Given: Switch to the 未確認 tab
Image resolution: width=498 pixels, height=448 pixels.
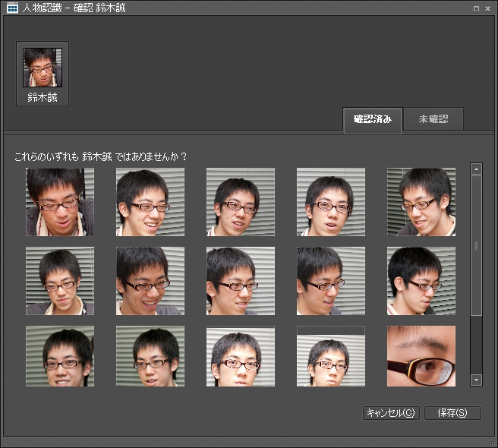Looking at the screenshot, I should point(433,119).
